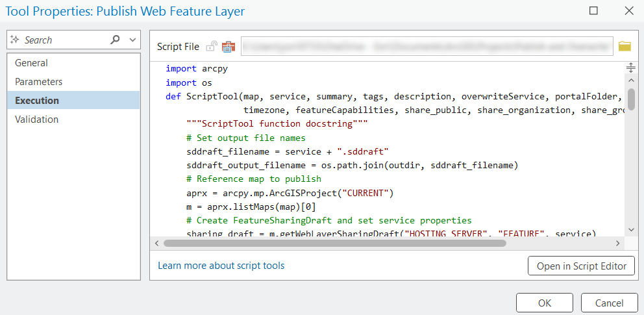Screen dimensions: 644x315
Task: Click the 'sddraft_output_filename' code line
Action: click(x=352, y=166)
